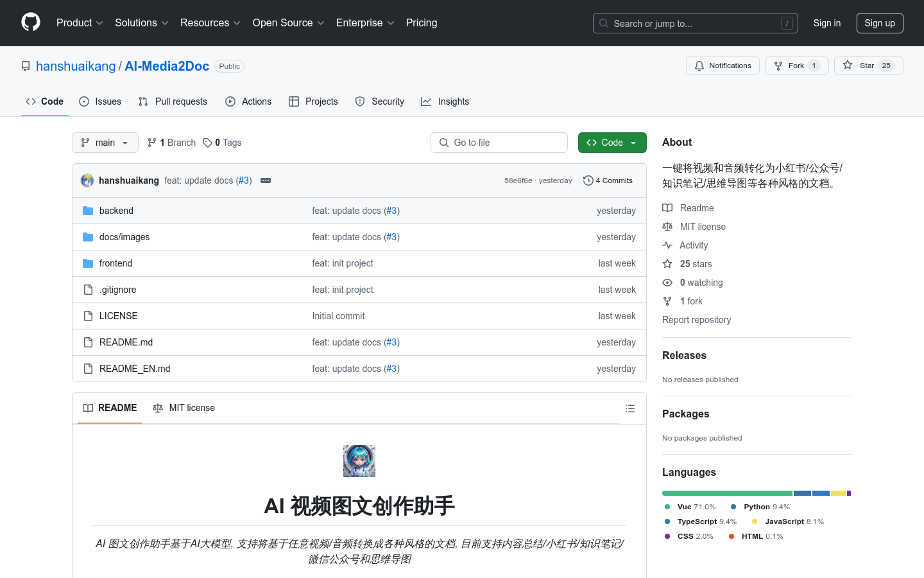This screenshot has height=578, width=924.
Task: Expand the Solutions menu
Action: [142, 23]
